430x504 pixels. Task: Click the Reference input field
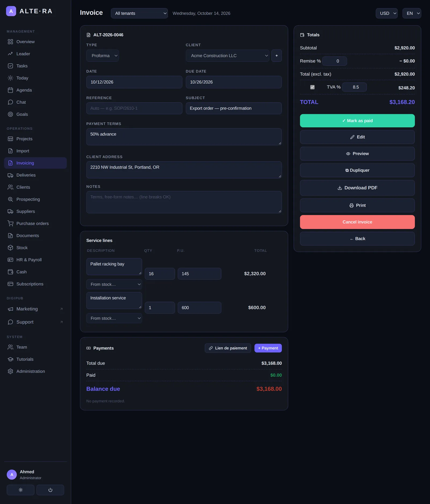point(134,108)
